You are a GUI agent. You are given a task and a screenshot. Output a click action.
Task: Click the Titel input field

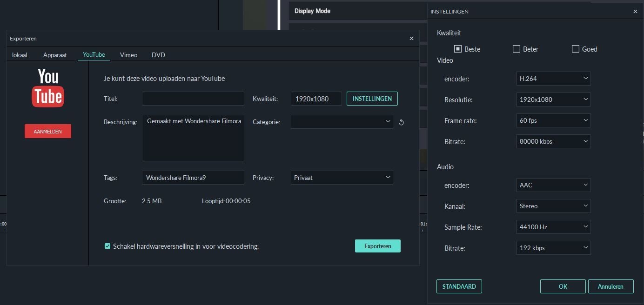(x=193, y=99)
